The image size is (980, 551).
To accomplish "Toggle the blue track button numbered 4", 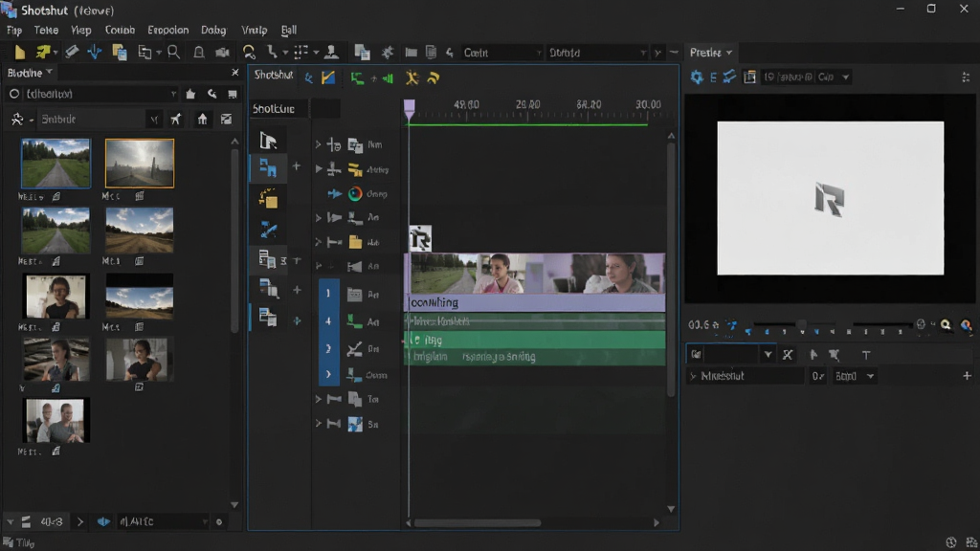I will tap(328, 321).
